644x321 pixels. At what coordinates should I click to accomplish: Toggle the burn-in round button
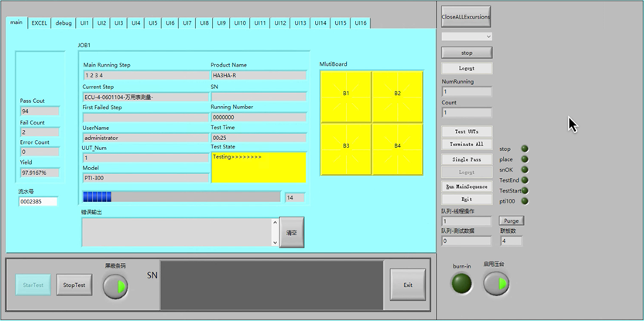(462, 284)
